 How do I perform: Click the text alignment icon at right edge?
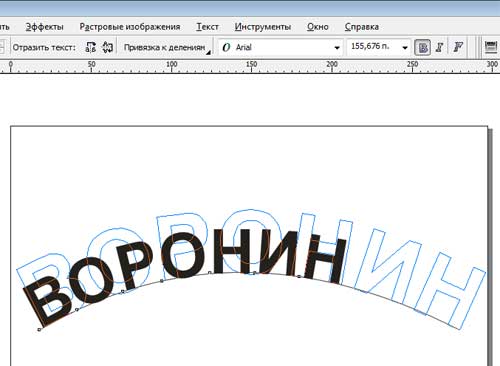tap(491, 47)
